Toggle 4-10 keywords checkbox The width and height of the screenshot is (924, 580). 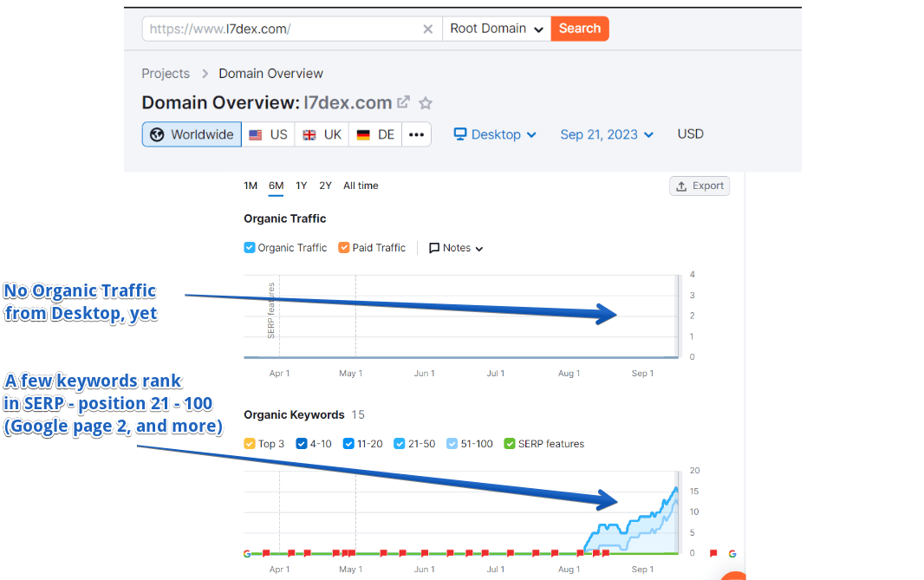[x=301, y=443]
